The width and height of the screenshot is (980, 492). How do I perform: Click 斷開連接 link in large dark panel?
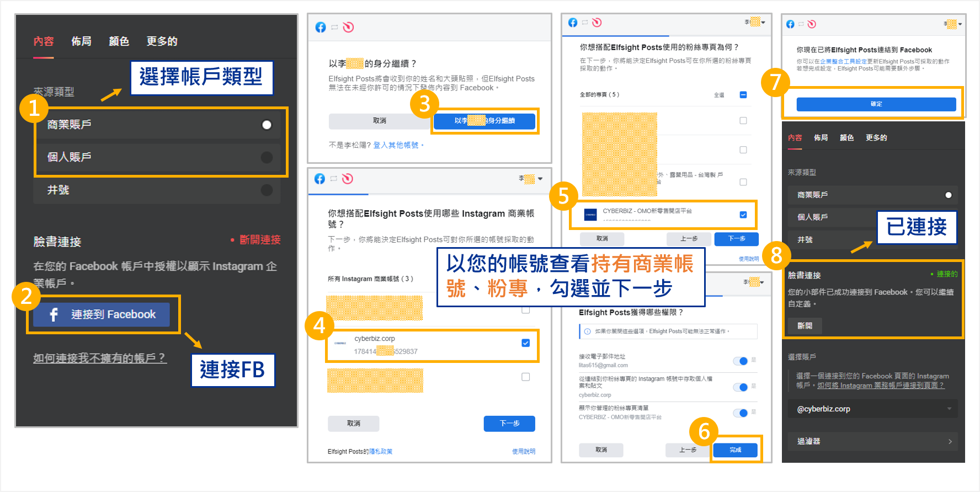260,240
